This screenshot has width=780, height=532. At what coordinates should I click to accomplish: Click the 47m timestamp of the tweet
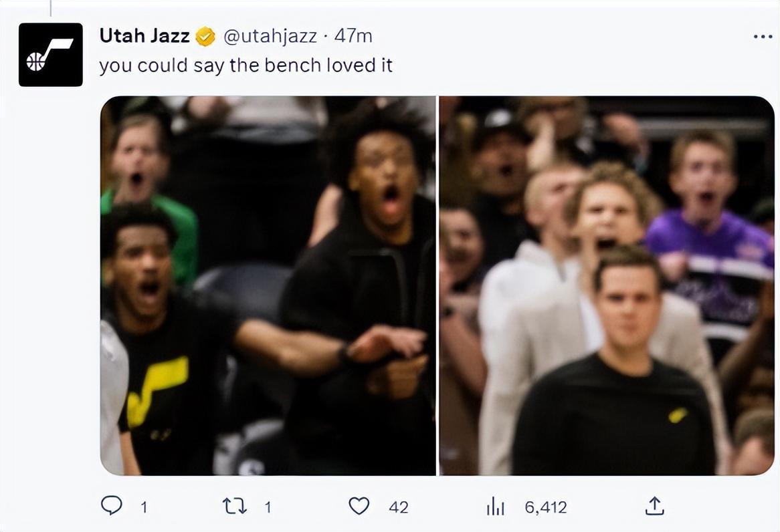coord(353,36)
